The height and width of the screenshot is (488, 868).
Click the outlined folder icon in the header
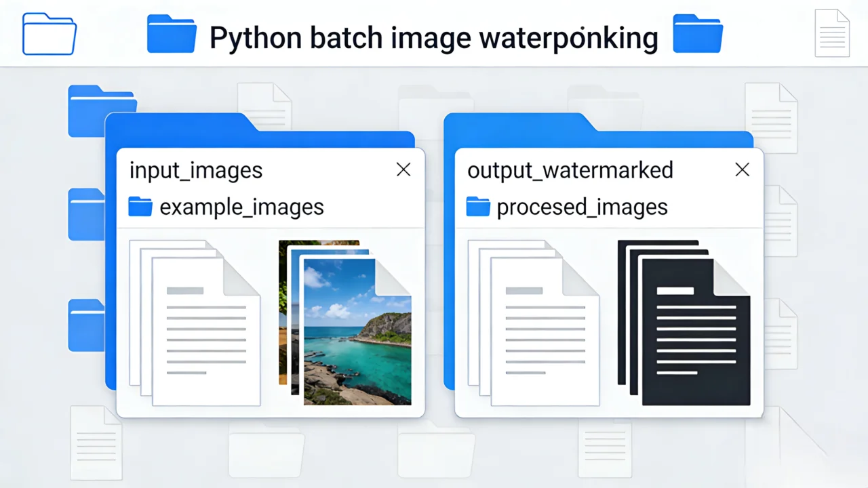[50, 34]
